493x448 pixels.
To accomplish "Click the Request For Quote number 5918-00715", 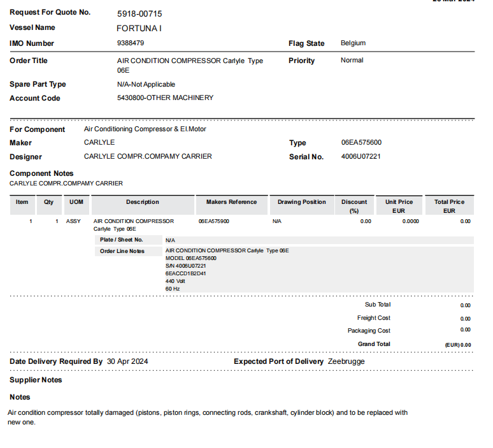I will (x=139, y=13).
